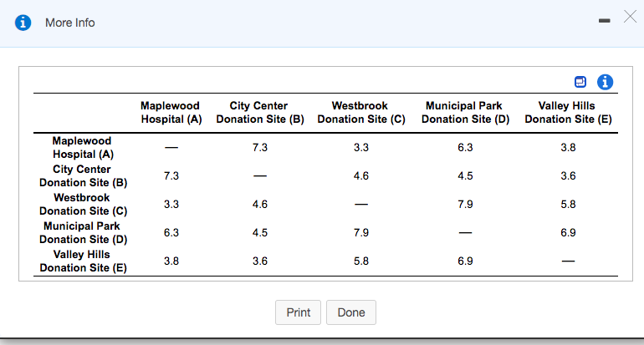Select the Westbrook Donation Site (C) column header
644x345 pixels.
[x=361, y=113]
